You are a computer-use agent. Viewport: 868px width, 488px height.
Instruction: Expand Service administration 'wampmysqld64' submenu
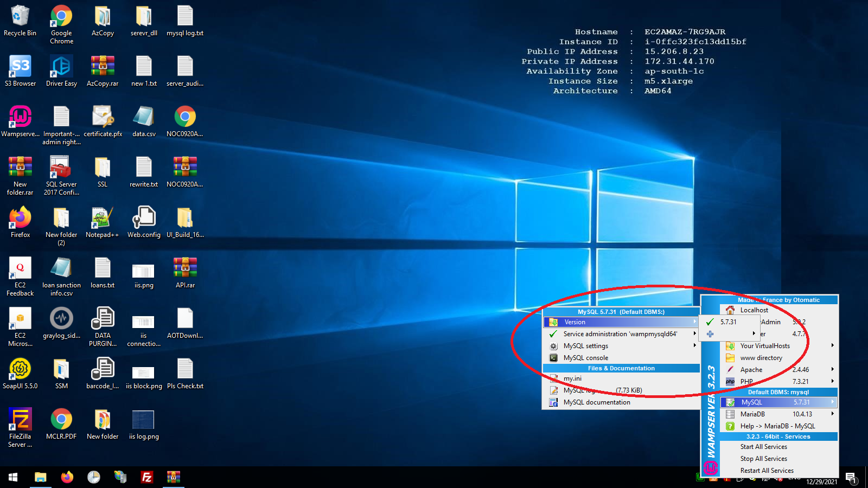[694, 333]
